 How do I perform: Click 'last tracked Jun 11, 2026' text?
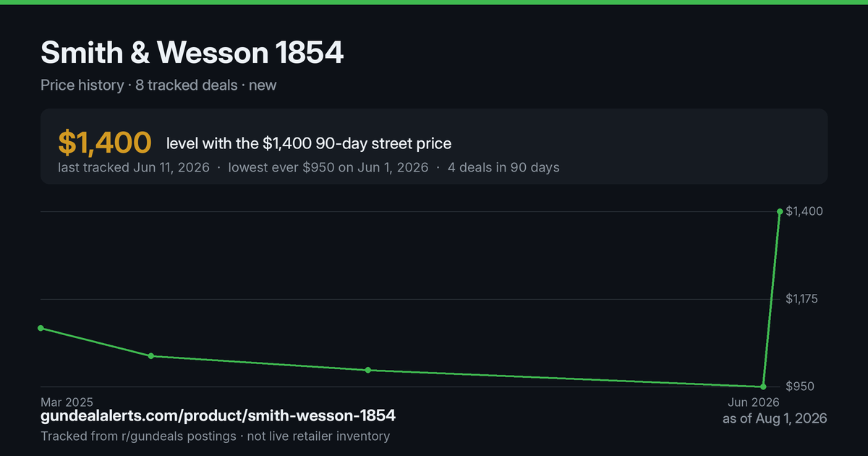click(134, 167)
